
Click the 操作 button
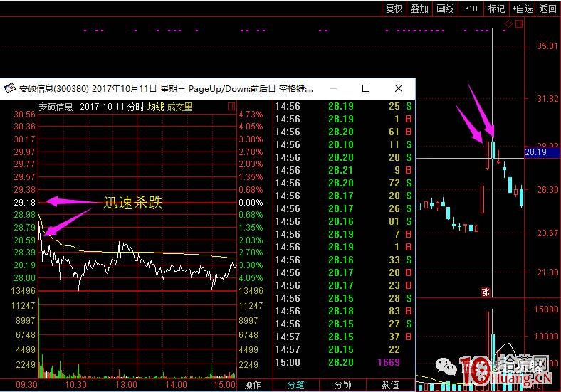pos(252,385)
